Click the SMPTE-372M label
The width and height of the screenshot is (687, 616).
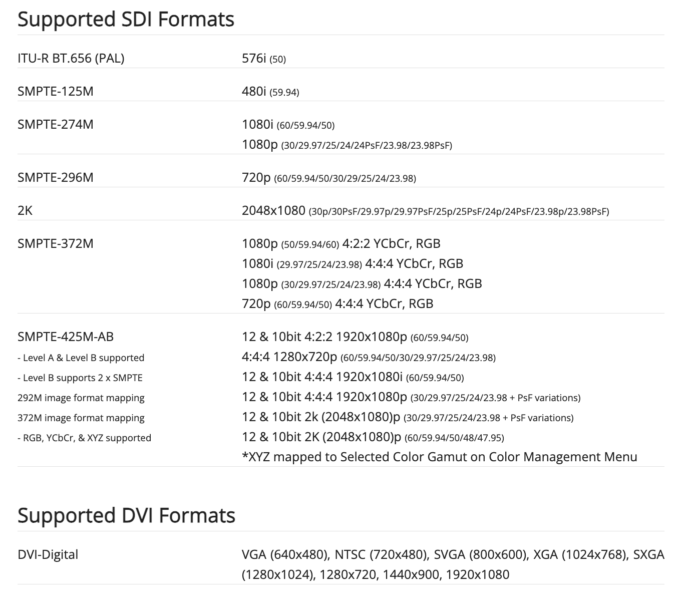[x=55, y=243]
